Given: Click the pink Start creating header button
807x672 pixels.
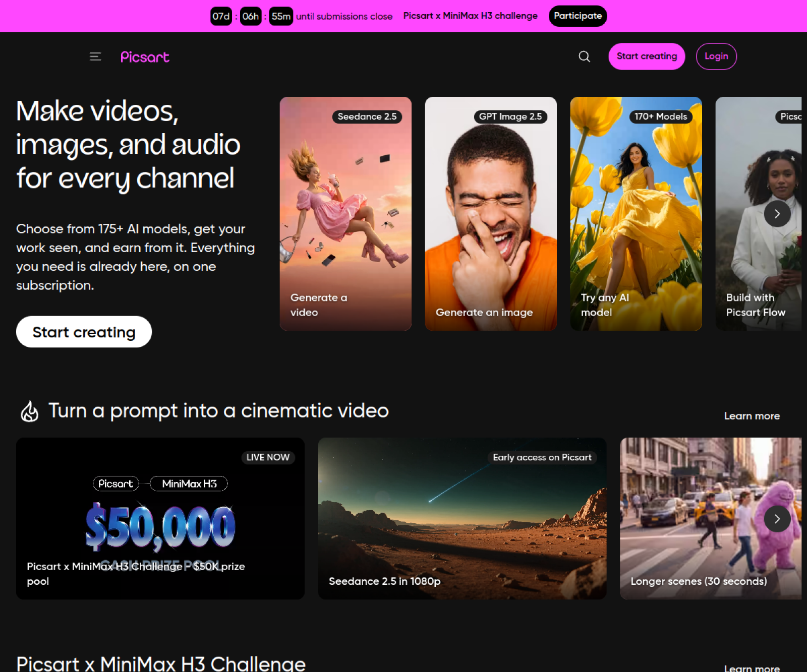Looking at the screenshot, I should click(647, 56).
